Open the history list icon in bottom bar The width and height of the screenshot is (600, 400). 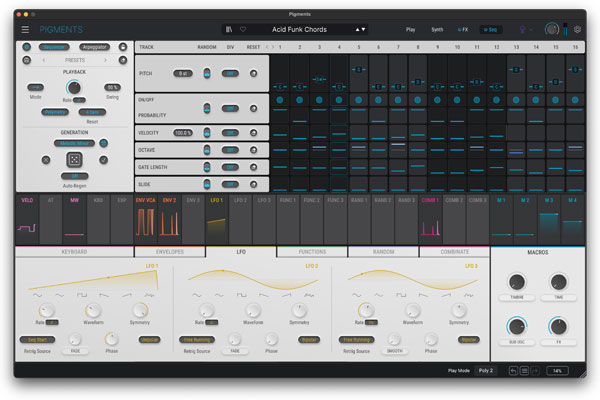(x=524, y=371)
